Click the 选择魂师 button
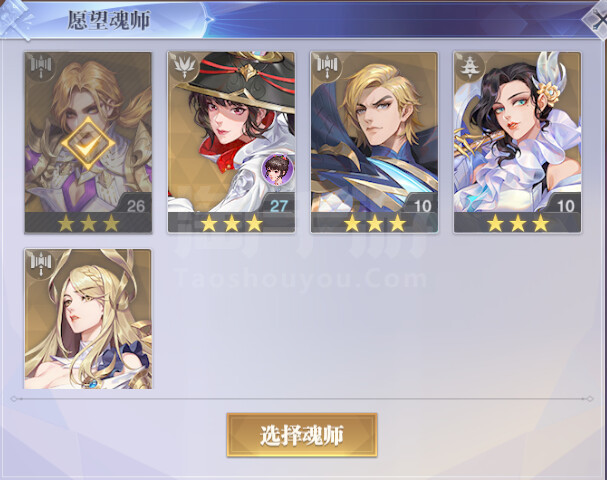607x480 pixels. coord(302,435)
